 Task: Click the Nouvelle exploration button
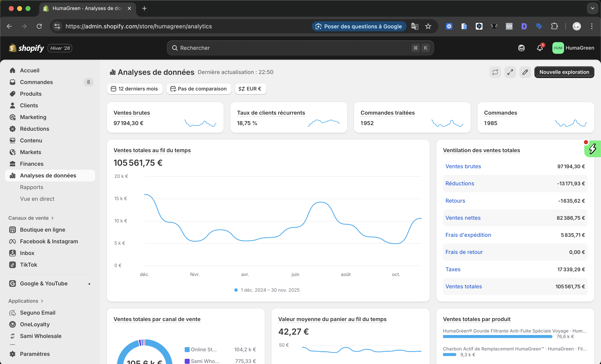tap(564, 72)
